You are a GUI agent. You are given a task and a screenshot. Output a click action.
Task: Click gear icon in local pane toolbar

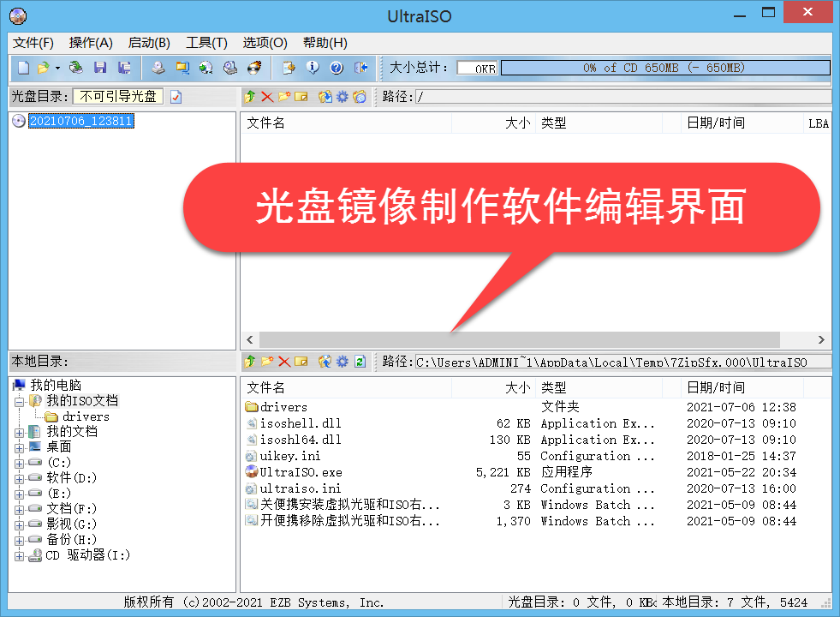coord(342,362)
